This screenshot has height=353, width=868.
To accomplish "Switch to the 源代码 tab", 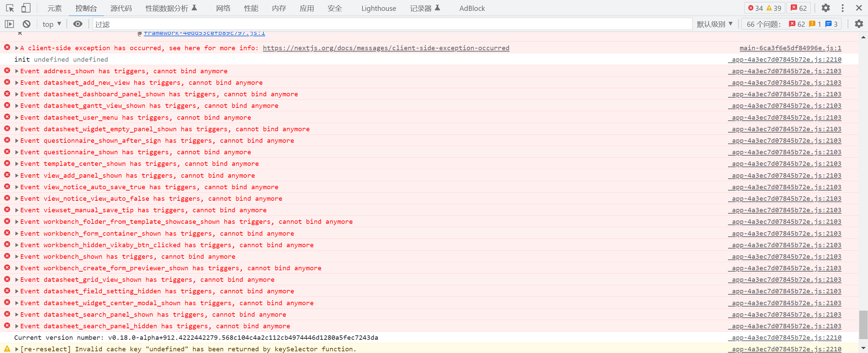I will pos(121,8).
